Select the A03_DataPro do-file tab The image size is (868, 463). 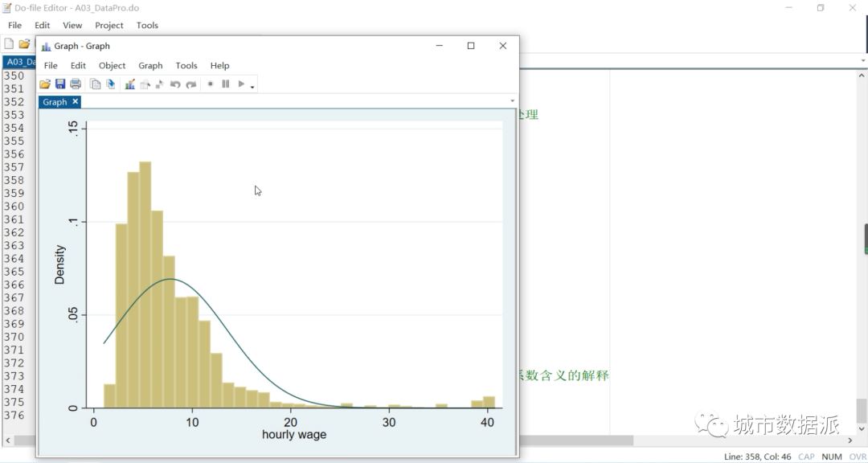19,61
